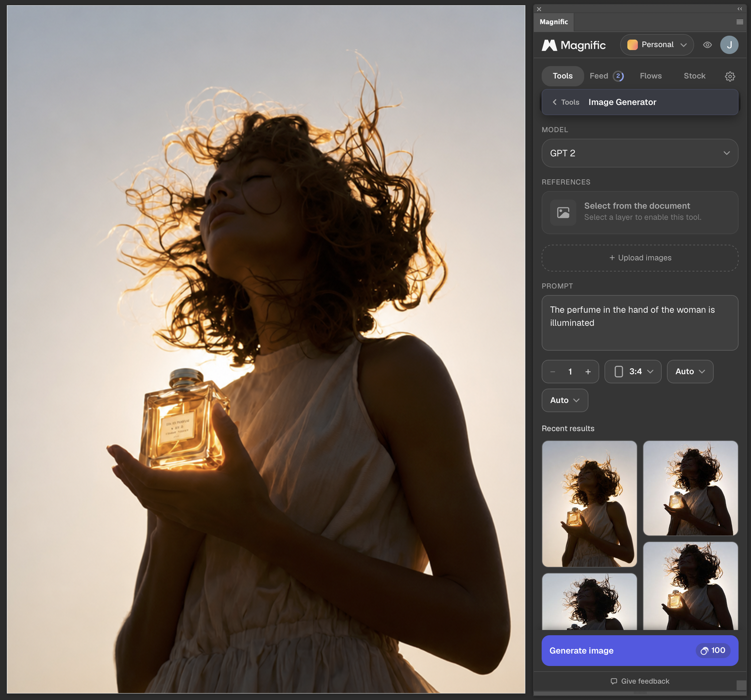
Task: Select the first recent result thumbnail
Action: coord(589,503)
